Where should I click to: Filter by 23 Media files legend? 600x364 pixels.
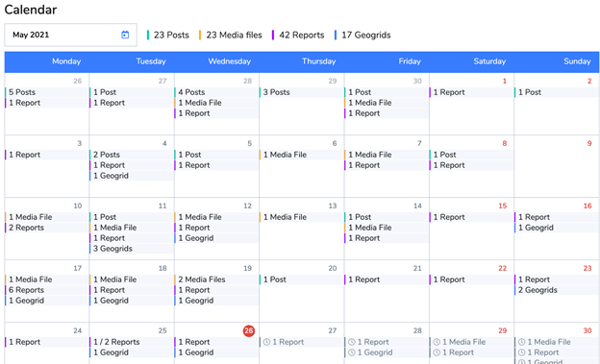click(231, 36)
